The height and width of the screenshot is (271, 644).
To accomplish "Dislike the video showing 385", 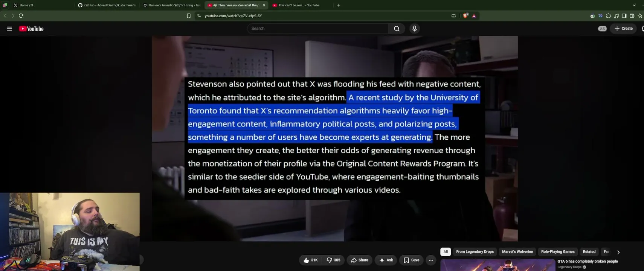I will (x=333, y=260).
